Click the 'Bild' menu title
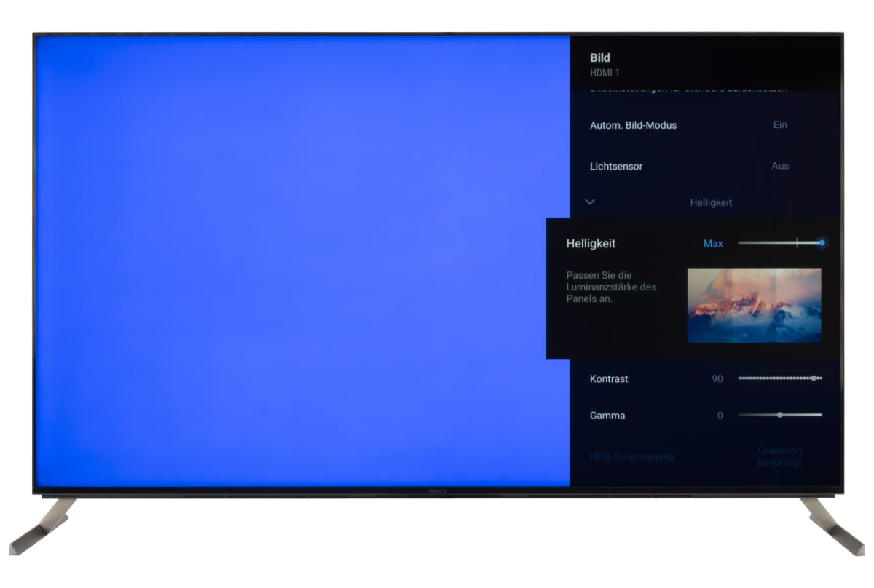Viewport: 874px width, 588px height. click(600, 58)
